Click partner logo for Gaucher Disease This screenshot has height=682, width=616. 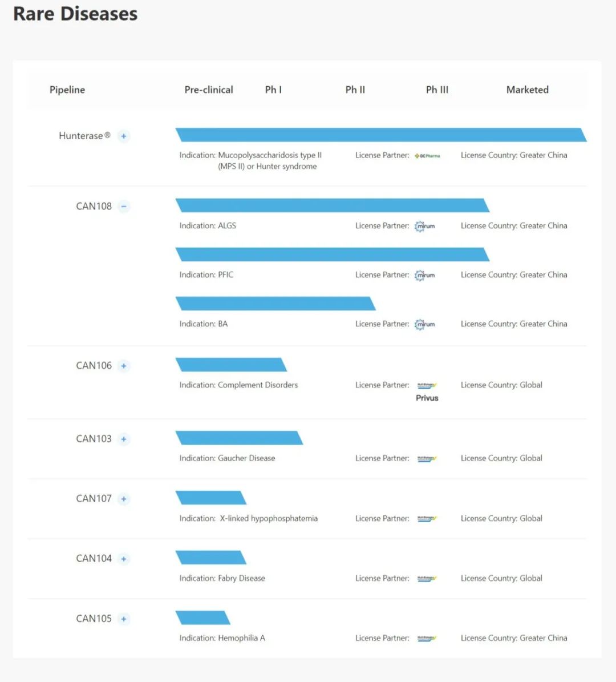tap(427, 458)
